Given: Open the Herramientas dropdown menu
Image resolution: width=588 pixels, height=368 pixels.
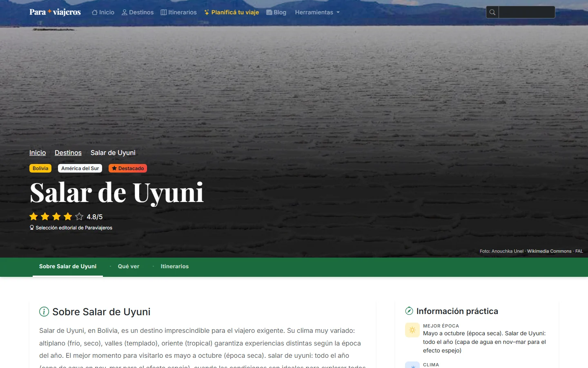Looking at the screenshot, I should click(317, 12).
